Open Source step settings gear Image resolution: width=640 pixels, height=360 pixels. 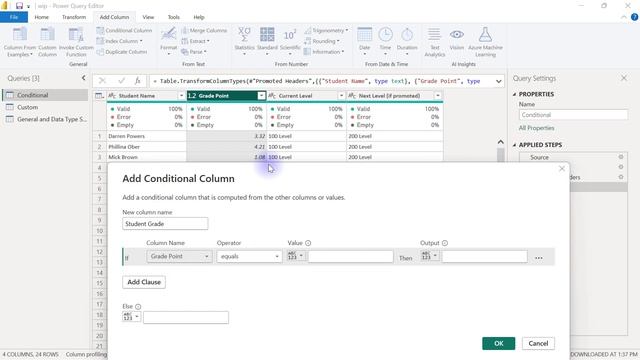(621, 157)
